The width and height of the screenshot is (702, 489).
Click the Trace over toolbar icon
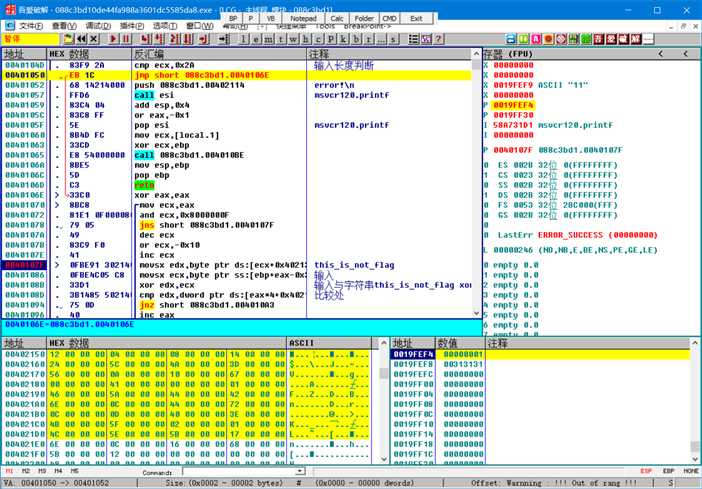188,39
